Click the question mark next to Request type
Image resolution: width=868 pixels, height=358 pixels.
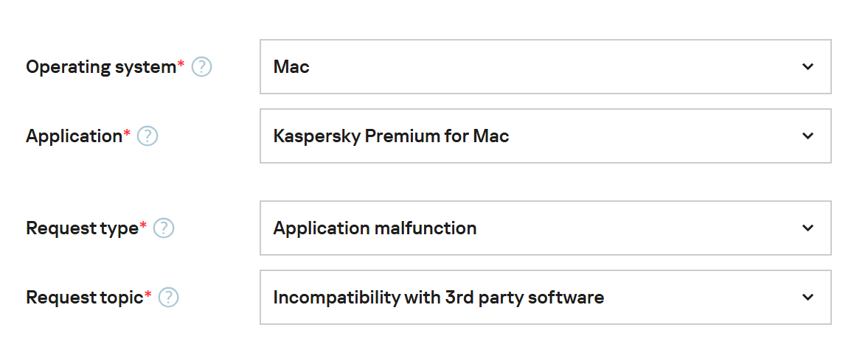tap(164, 228)
